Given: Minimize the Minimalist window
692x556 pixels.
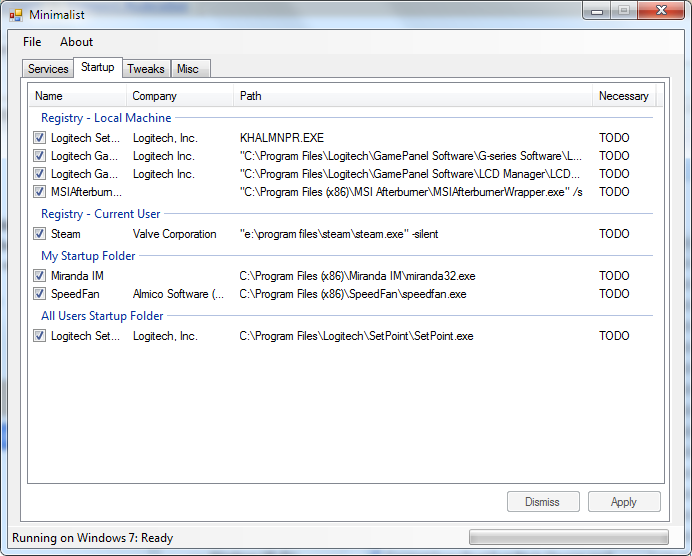Looking at the screenshot, I should coord(597,11).
